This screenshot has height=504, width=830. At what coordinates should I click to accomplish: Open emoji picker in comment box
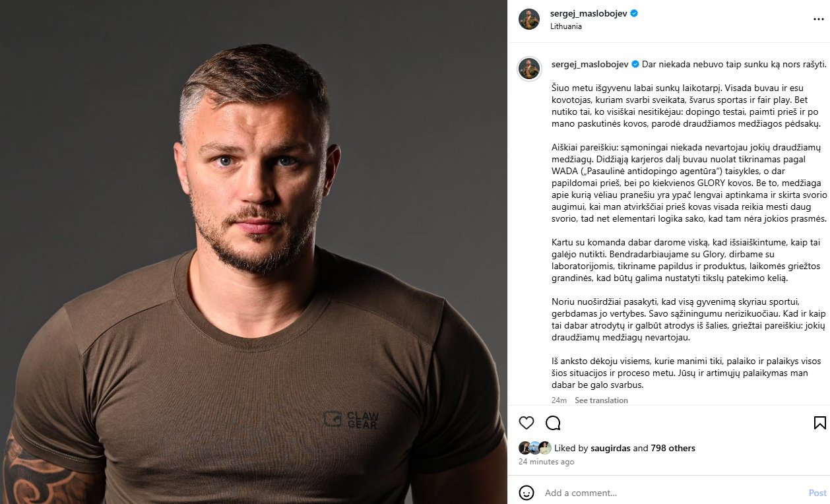(x=526, y=493)
